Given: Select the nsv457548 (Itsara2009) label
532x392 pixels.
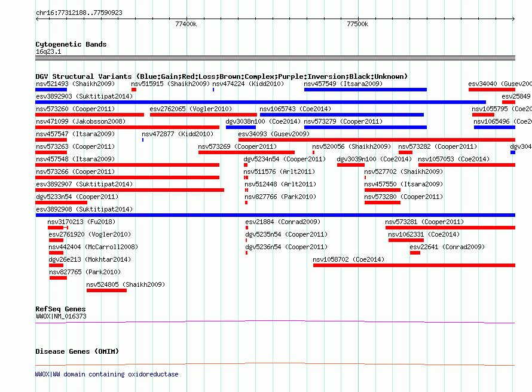Looking at the screenshot, I should [x=75, y=159].
